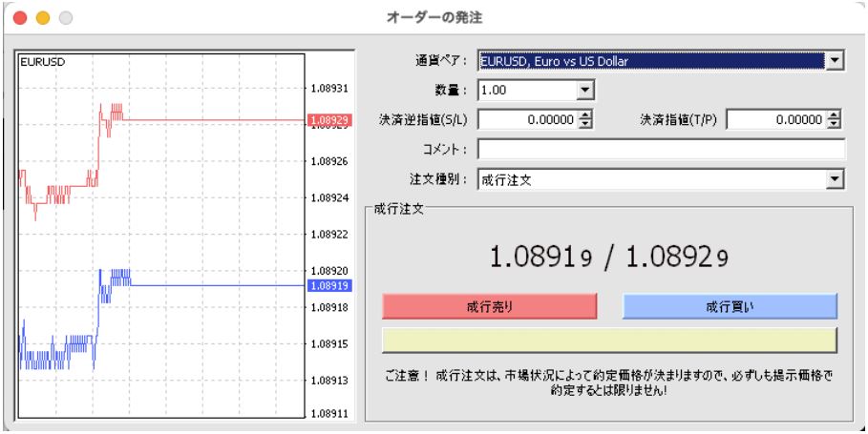Click the 決済逆指値(S/L) value field

pyautogui.click(x=528, y=120)
